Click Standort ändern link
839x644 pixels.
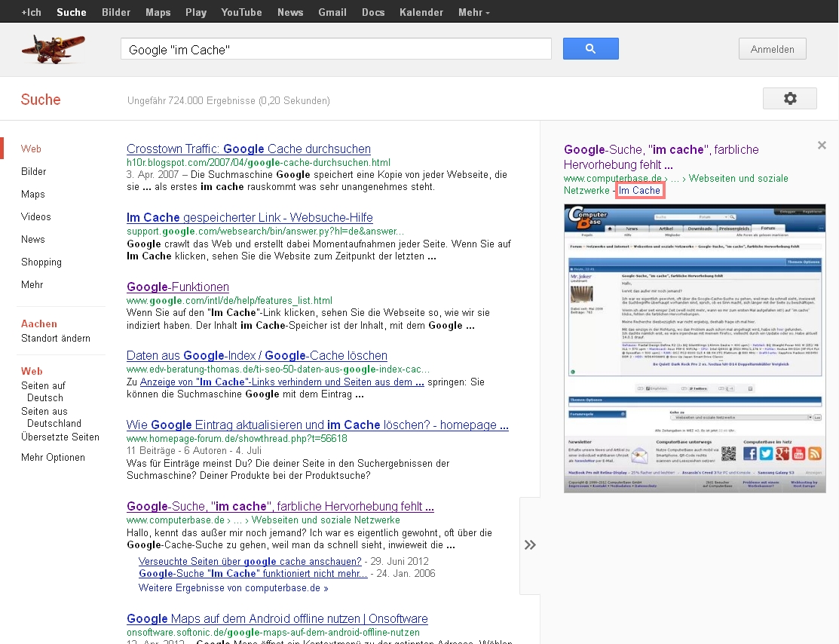click(x=56, y=339)
